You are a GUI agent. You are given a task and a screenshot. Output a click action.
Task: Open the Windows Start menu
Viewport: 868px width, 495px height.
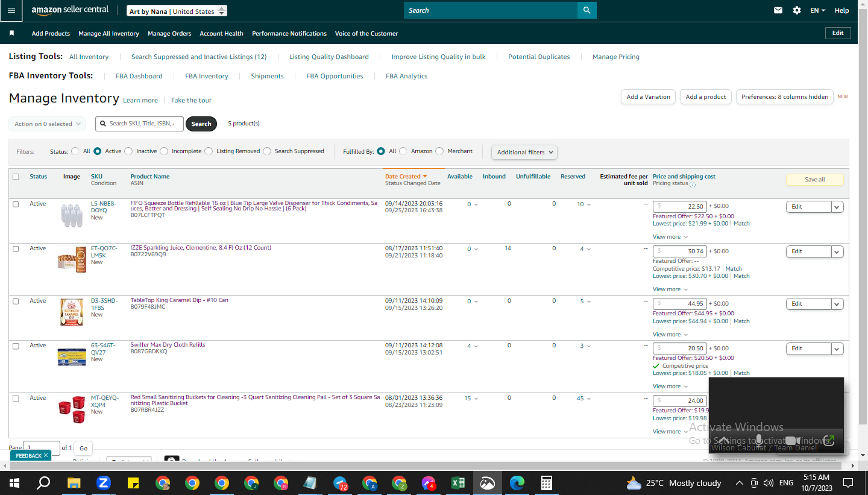tap(14, 483)
